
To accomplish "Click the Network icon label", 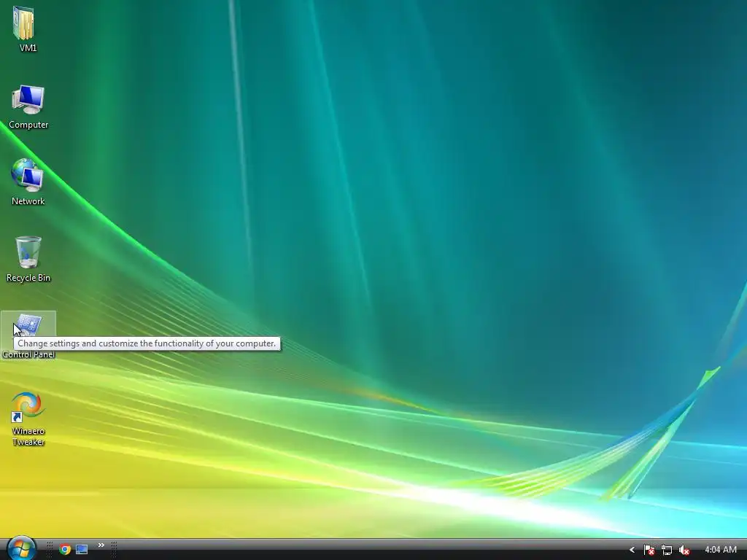I will (28, 201).
